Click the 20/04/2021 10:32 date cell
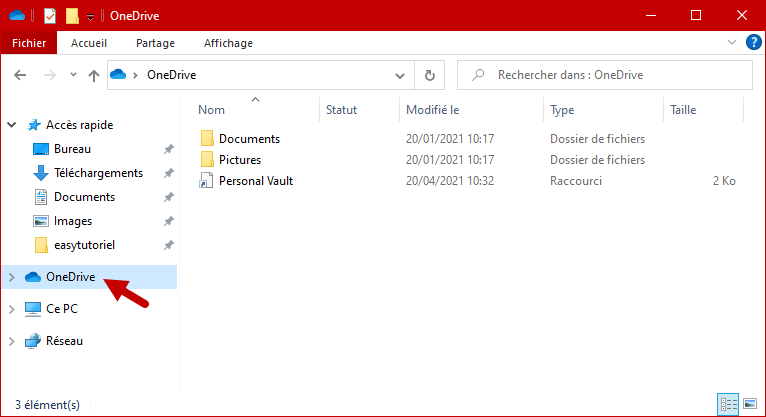The image size is (766, 417). click(450, 181)
